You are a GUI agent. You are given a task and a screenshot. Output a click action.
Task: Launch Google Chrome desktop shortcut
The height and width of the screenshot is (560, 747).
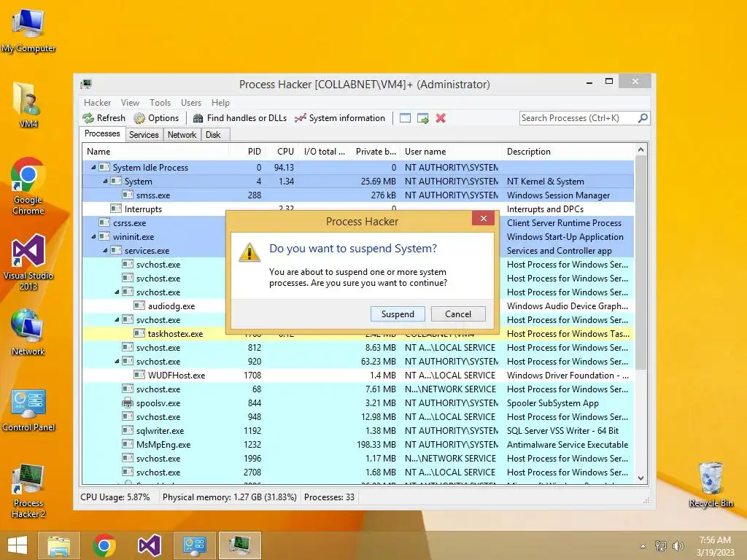click(x=28, y=186)
